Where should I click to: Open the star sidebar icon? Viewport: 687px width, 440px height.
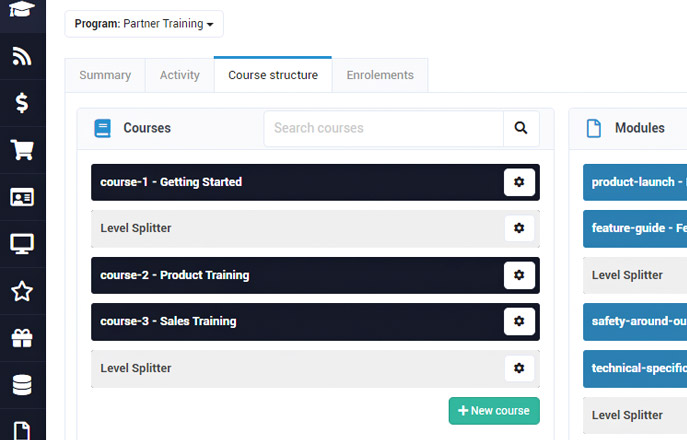(x=22, y=291)
